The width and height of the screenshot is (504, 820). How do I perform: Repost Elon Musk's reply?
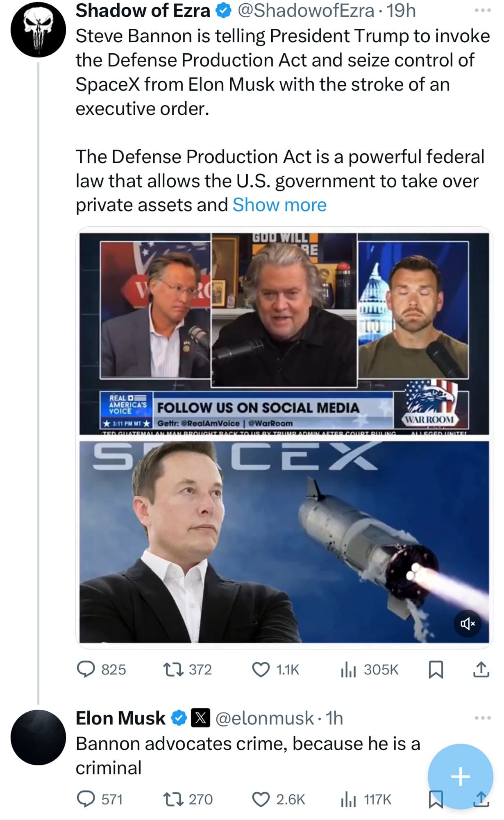[x=188, y=799]
